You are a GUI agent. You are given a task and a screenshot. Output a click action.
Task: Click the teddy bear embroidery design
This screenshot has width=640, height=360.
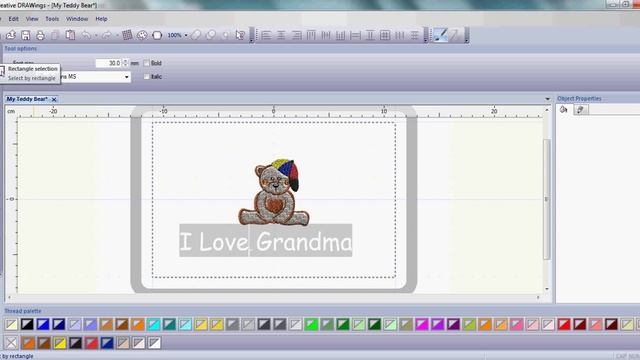point(274,192)
